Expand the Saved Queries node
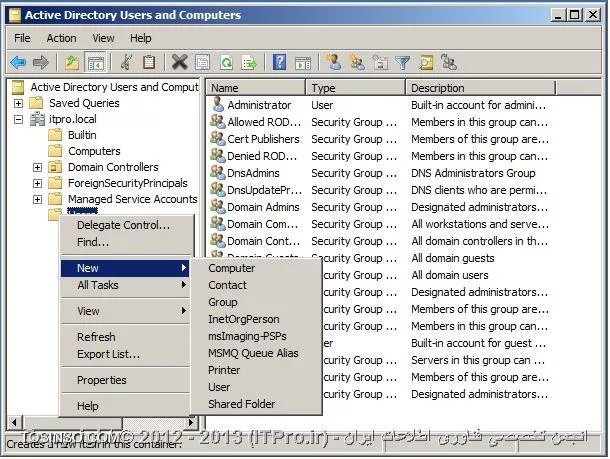 [x=18, y=103]
